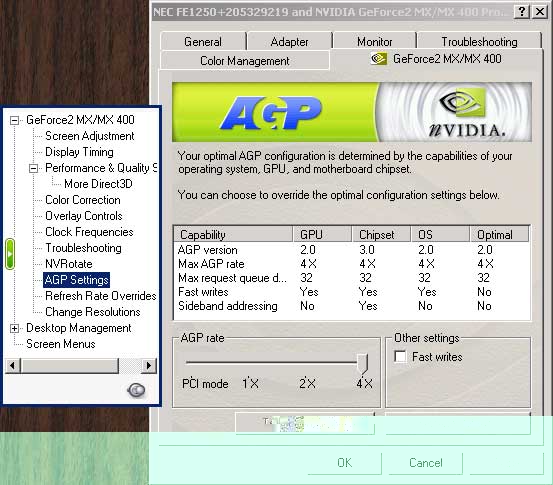553x485 pixels.
Task: Select Display Timing in the tree
Action: point(79,152)
